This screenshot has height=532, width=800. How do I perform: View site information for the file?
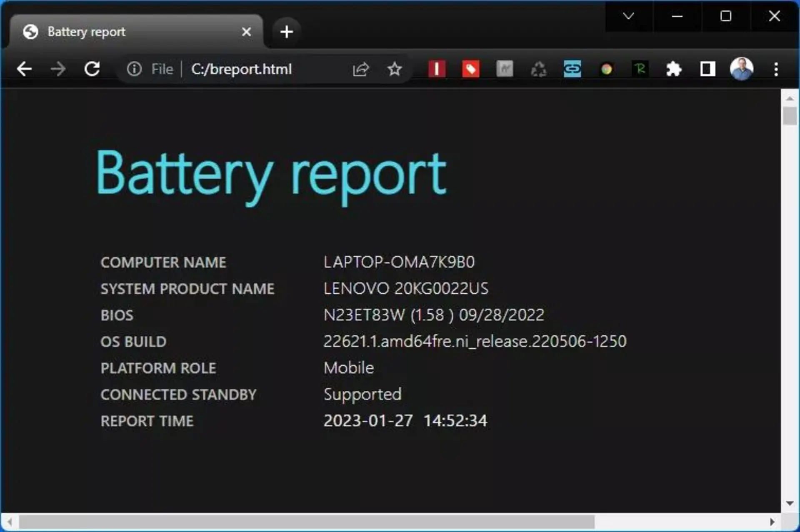point(134,69)
